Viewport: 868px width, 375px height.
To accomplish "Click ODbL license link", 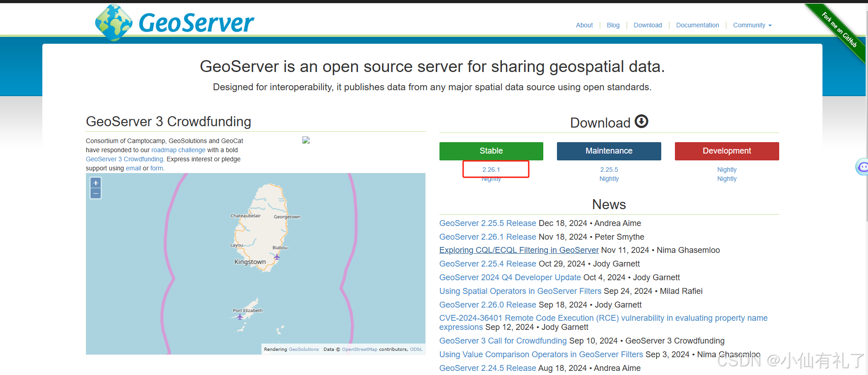I will pos(416,349).
